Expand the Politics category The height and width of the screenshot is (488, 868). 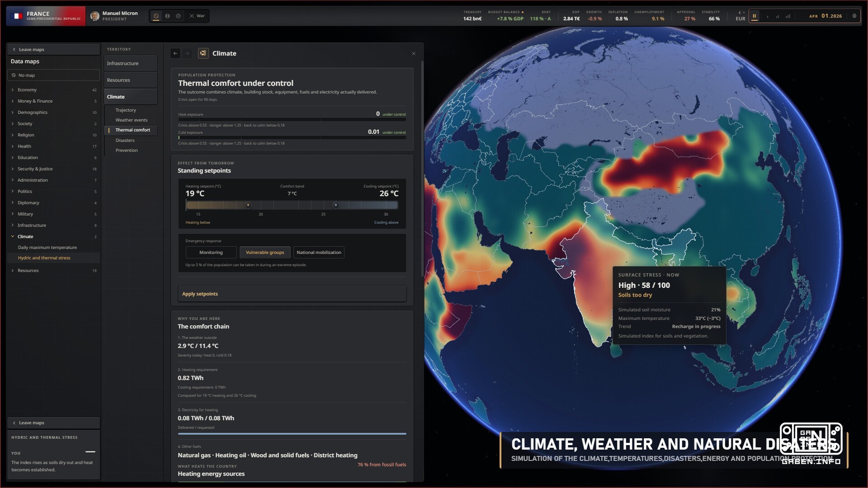[54, 192]
